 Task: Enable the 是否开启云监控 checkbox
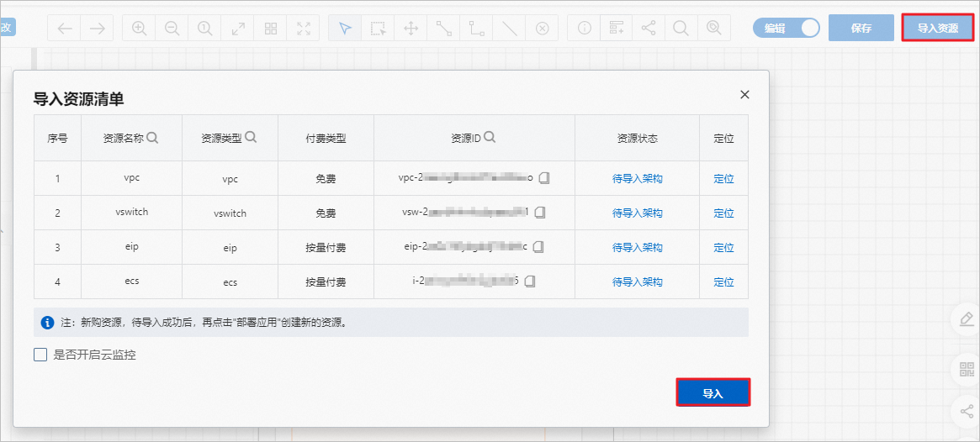click(40, 355)
